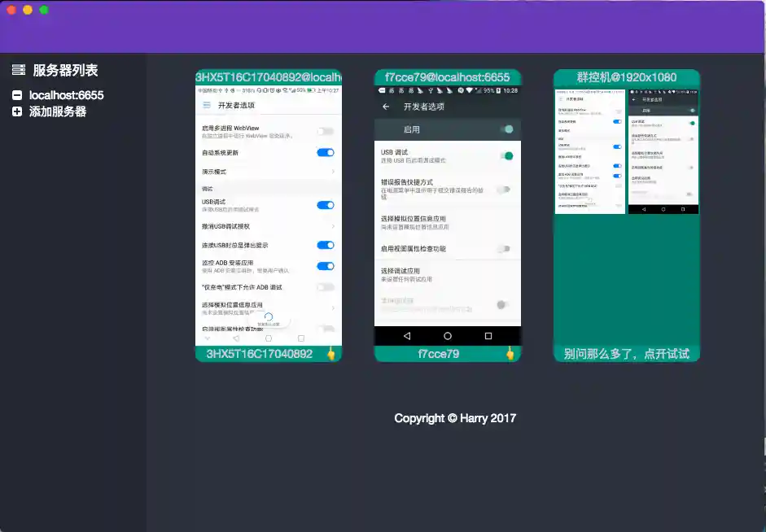Image resolution: width=766 pixels, height=532 pixels.
Task: Click hand pointer icon on 3HX5T16C17040892 card
Action: pos(331,354)
